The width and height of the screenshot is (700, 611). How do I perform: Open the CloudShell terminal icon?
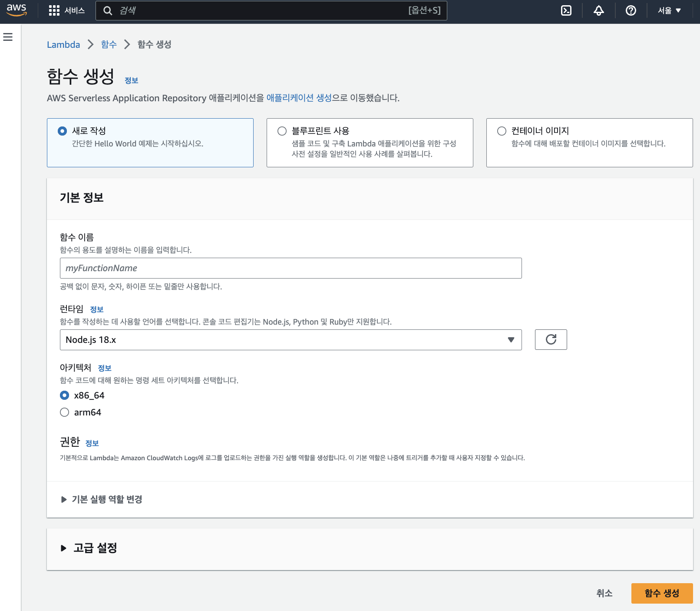[x=566, y=10]
